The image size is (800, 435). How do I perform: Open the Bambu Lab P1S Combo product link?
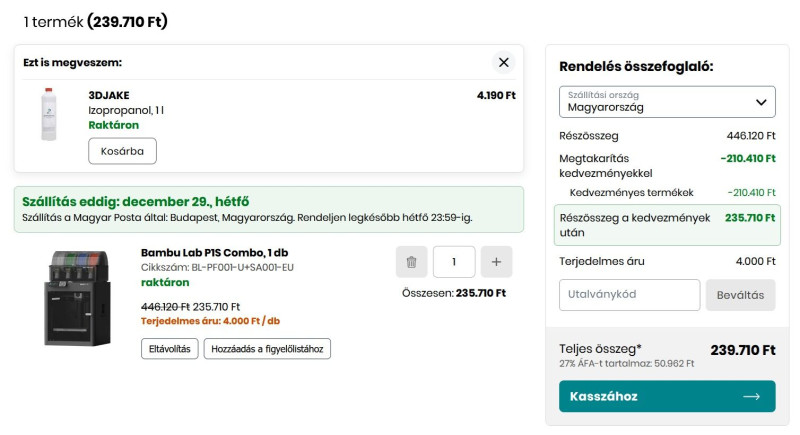coord(214,252)
